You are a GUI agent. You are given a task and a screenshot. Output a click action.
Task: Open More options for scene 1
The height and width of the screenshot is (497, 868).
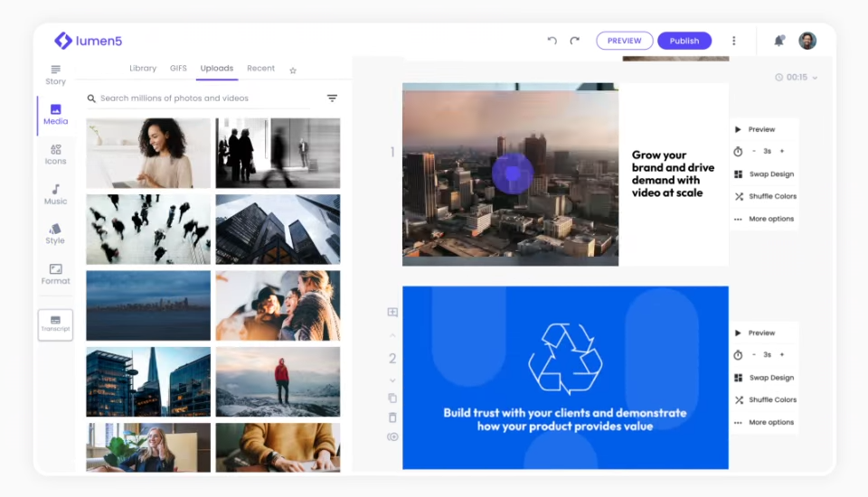coord(764,219)
